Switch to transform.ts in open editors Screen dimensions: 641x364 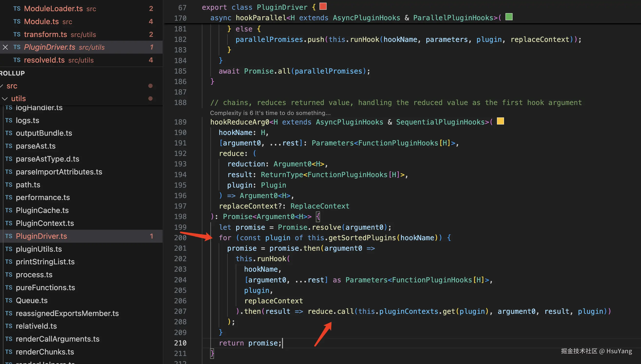pos(46,34)
